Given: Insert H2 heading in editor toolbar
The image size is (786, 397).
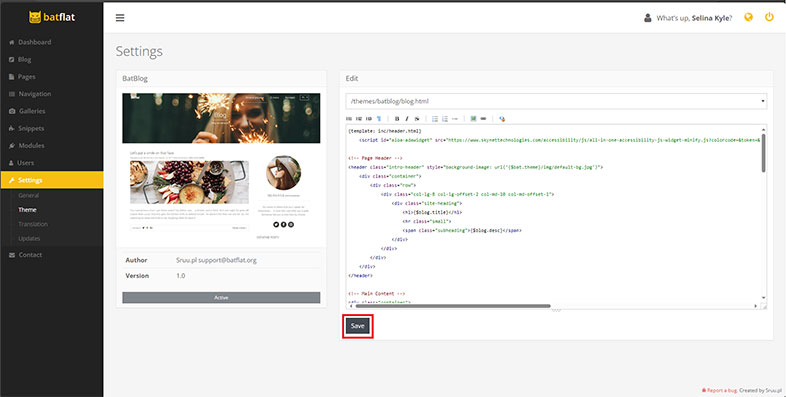Looking at the screenshot, I should click(x=359, y=119).
